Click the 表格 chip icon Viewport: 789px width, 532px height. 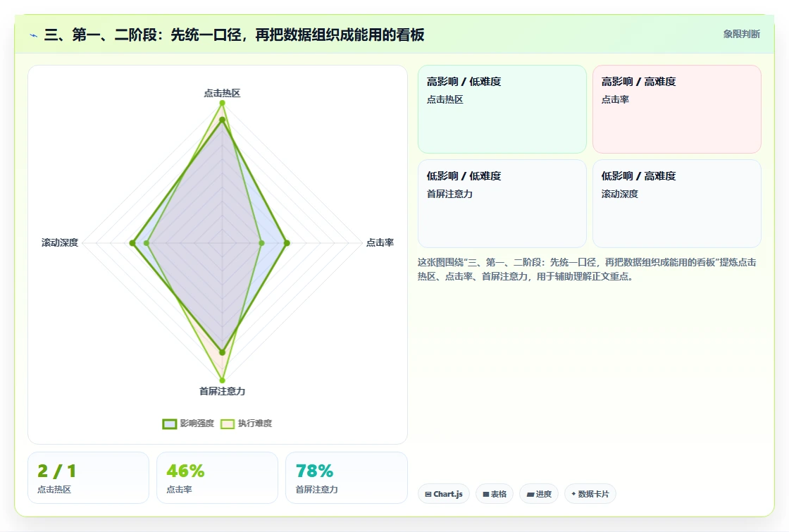click(485, 494)
